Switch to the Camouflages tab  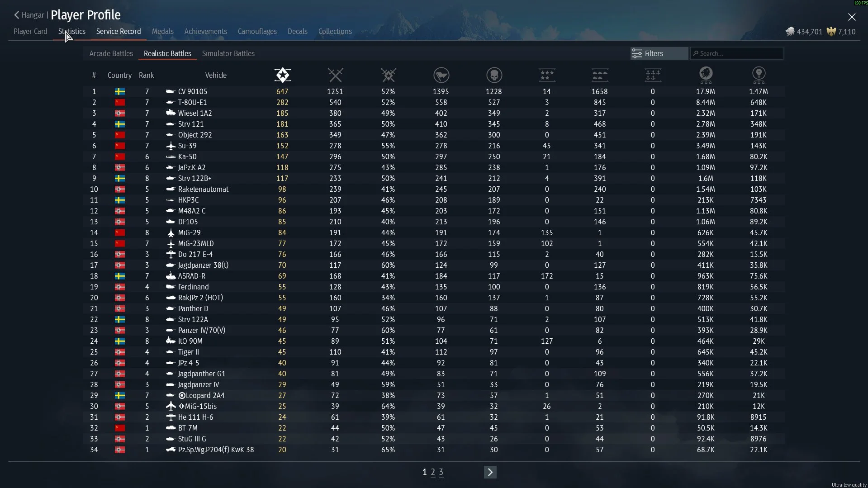257,31
